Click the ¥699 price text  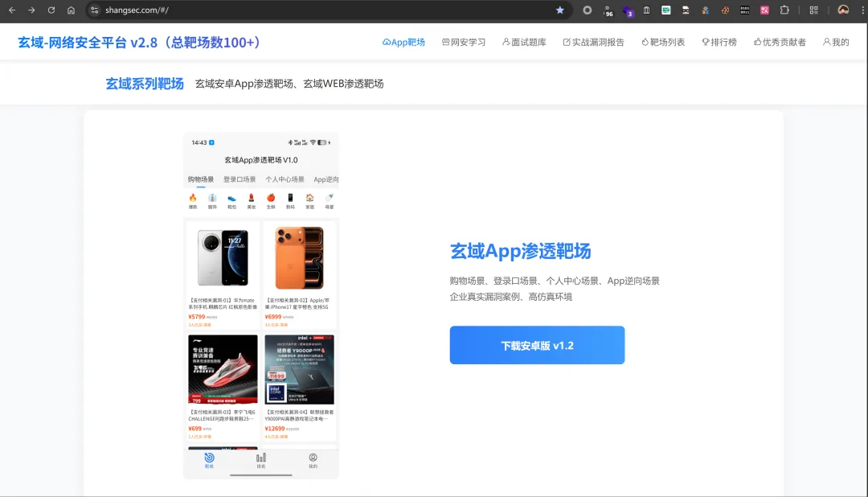pos(194,429)
